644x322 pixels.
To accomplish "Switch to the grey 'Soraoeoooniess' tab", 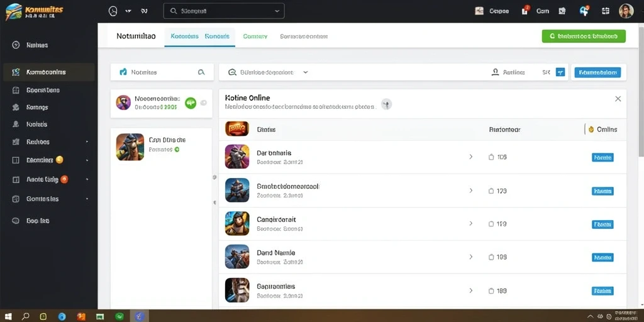I will pyautogui.click(x=304, y=36).
